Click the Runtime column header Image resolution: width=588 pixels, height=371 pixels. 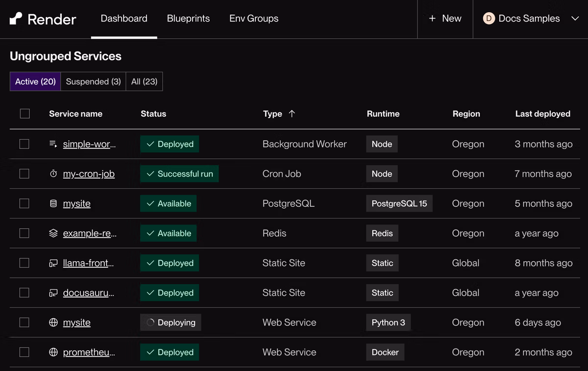coord(383,114)
